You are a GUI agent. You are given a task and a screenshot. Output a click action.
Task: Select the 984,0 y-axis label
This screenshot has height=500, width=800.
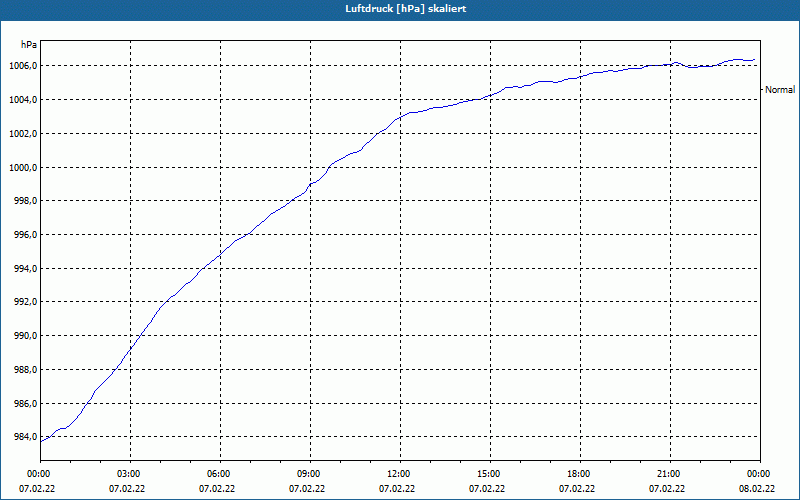(25, 437)
